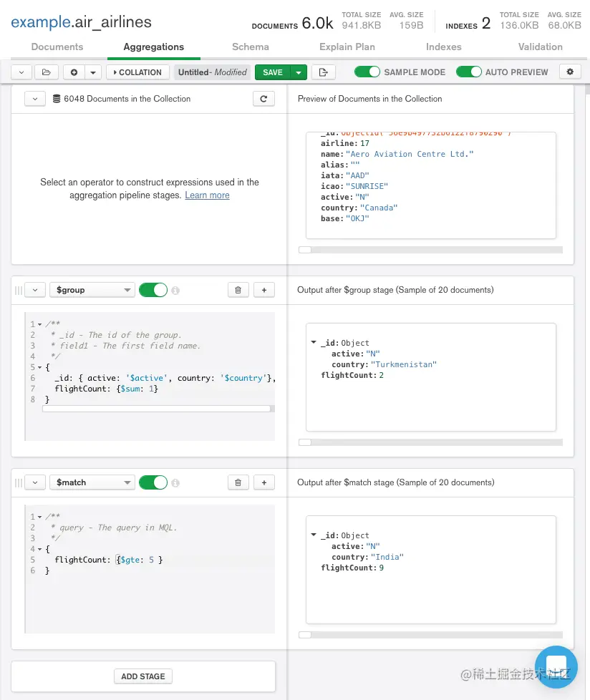Viewport: 590px width, 700px height.
Task: Open the Schema tab
Action: click(251, 47)
